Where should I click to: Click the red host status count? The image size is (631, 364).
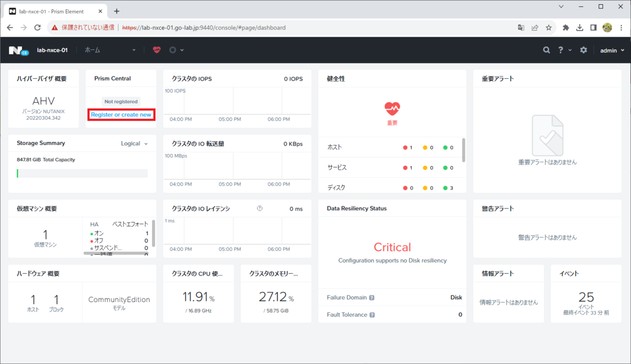[x=408, y=148]
